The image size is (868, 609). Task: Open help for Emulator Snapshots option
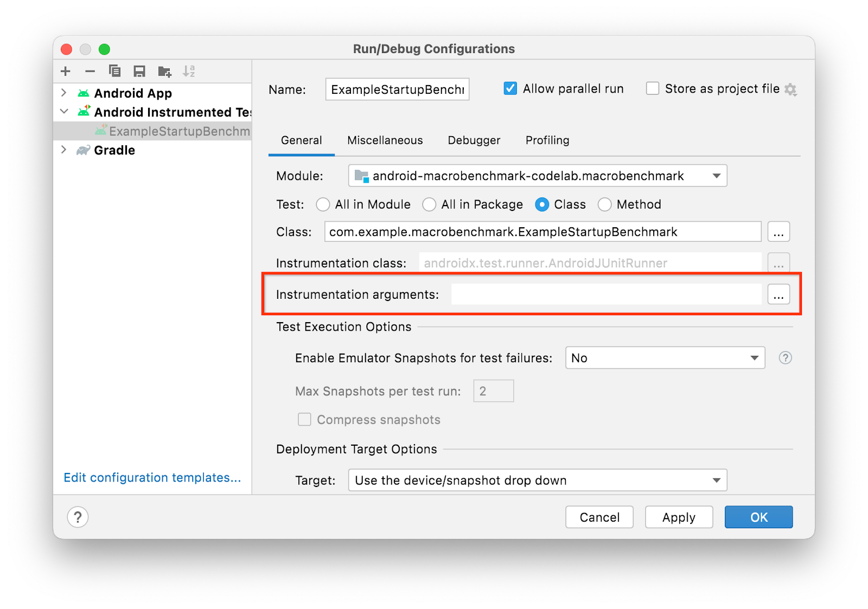click(x=785, y=357)
